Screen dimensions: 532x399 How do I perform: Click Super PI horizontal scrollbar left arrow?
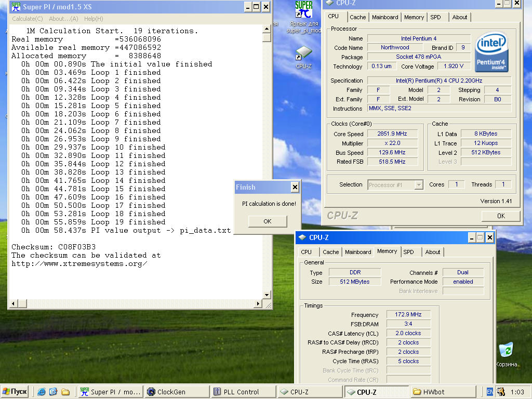pyautogui.click(x=14, y=303)
